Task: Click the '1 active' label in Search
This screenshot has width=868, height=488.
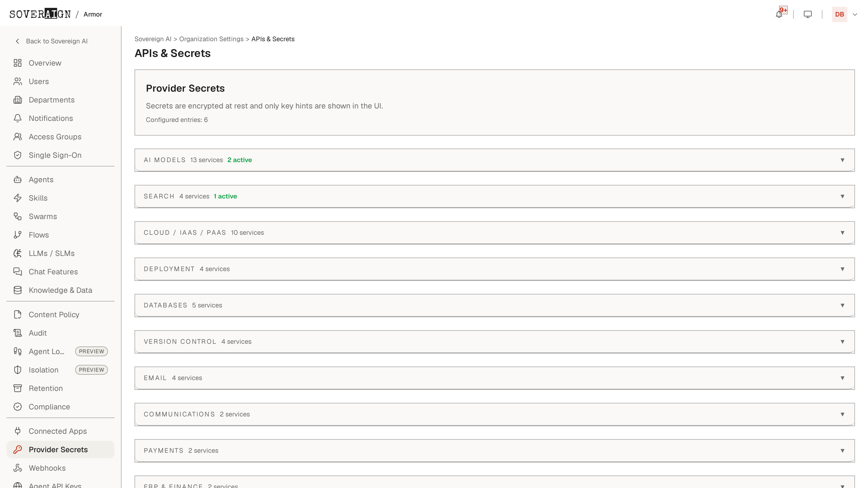Action: pos(225,196)
